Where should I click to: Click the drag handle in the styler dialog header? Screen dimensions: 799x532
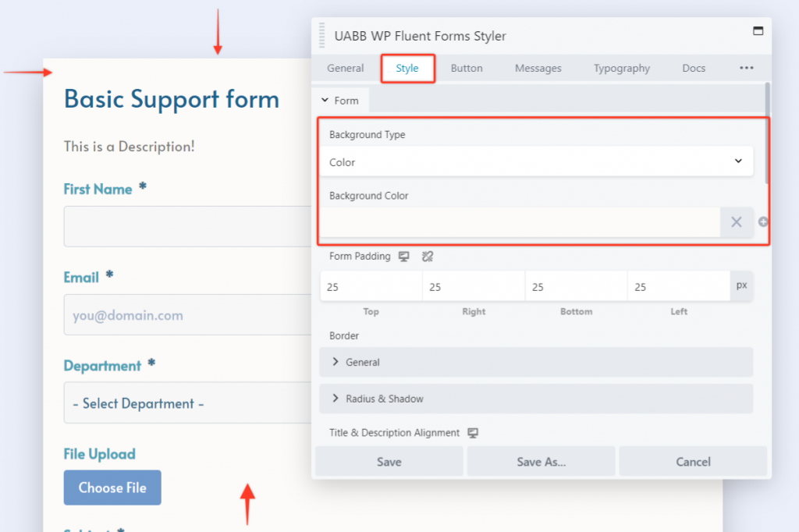click(321, 35)
